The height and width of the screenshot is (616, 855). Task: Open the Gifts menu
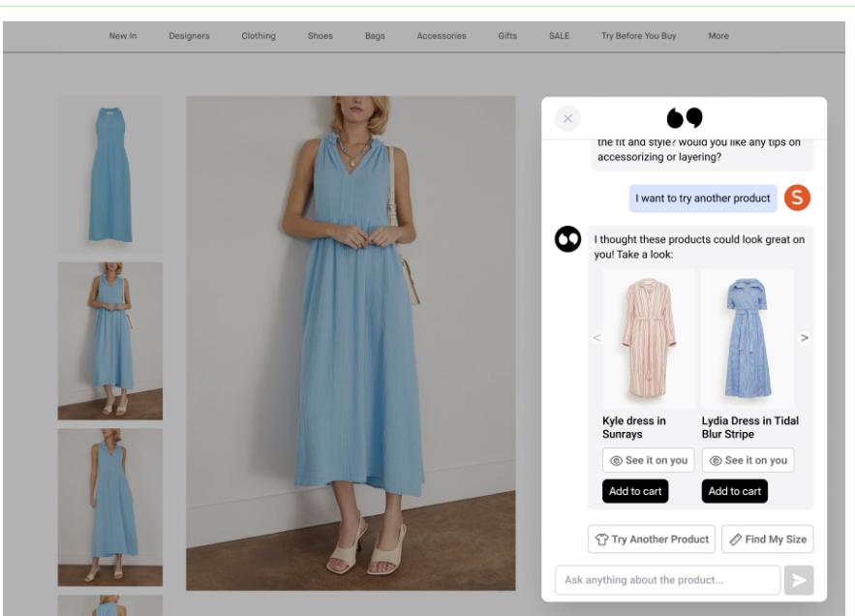point(507,36)
